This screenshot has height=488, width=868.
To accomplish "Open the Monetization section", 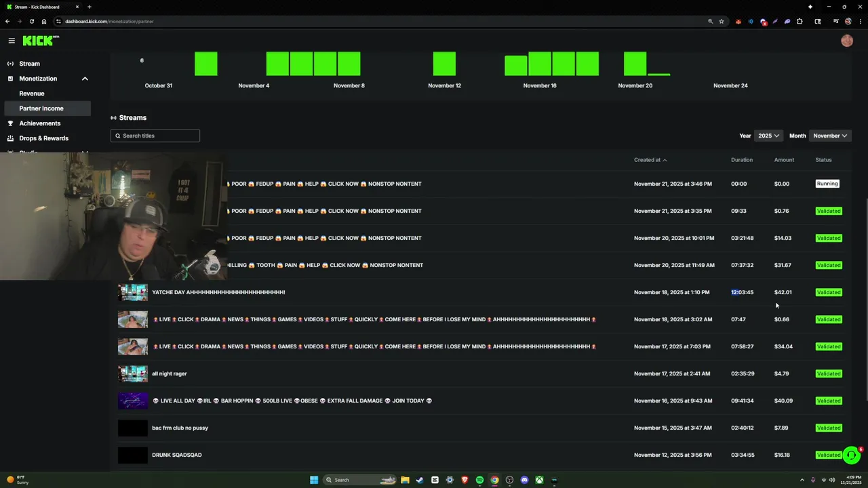I will pyautogui.click(x=38, y=79).
